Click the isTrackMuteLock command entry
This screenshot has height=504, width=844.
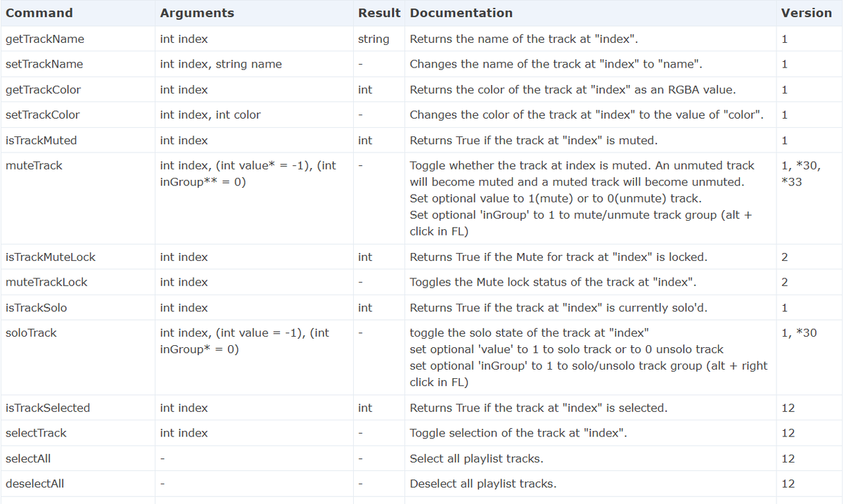point(50,257)
